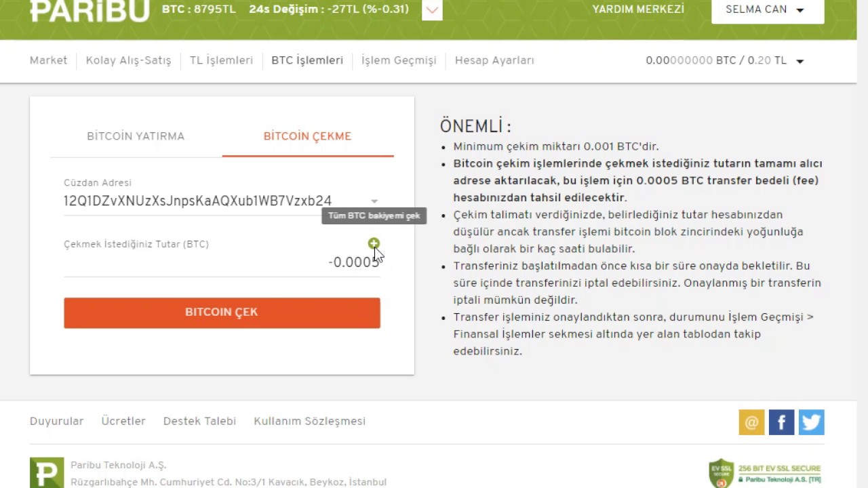868x488 pixels.
Task: Open Kullanım Sözleşmesi link
Action: (x=309, y=421)
